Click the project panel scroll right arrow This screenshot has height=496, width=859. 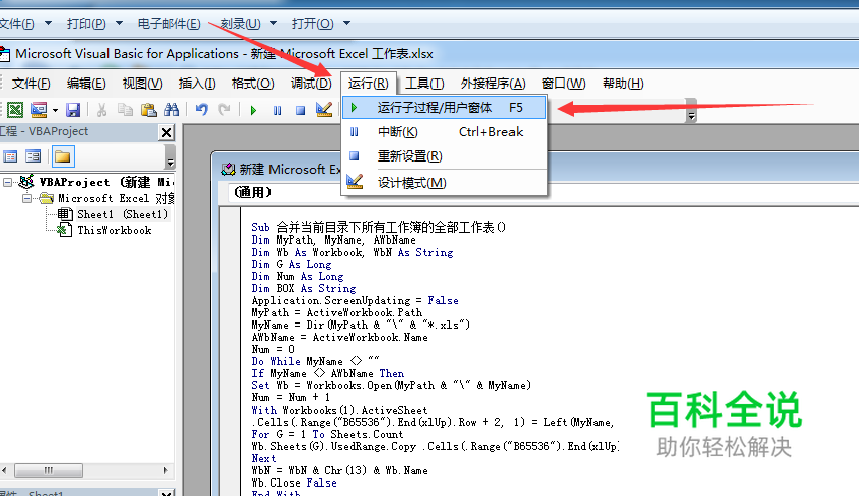165,470
